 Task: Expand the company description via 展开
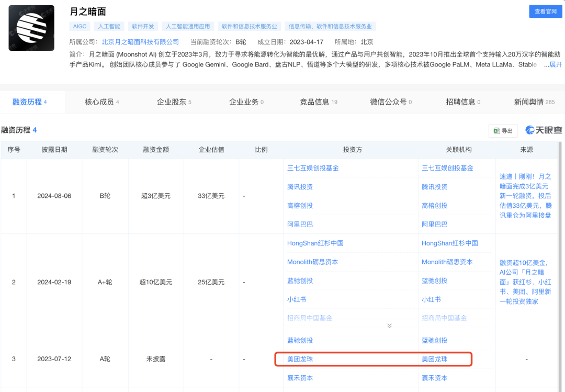click(x=556, y=64)
